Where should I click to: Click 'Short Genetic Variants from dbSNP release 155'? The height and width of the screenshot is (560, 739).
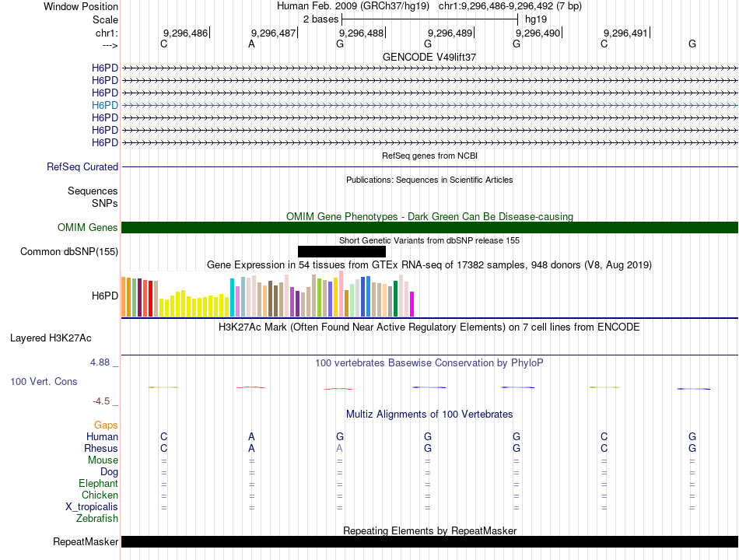[429, 240]
